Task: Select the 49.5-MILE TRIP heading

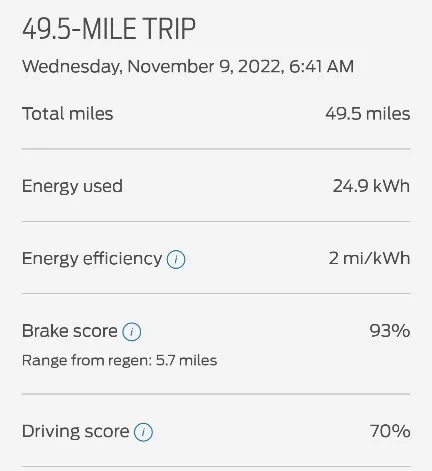Action: (x=109, y=29)
